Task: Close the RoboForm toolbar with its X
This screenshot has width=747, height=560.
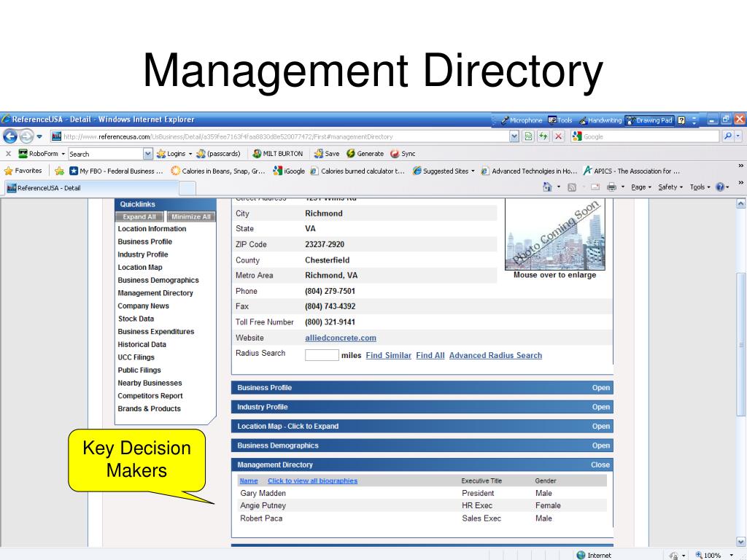Action: [8, 154]
